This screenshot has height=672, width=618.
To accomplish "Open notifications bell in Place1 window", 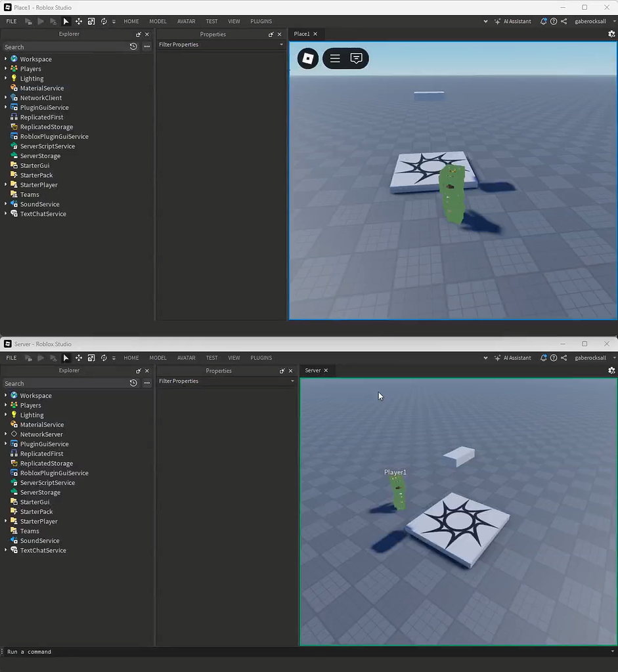I will [543, 22].
